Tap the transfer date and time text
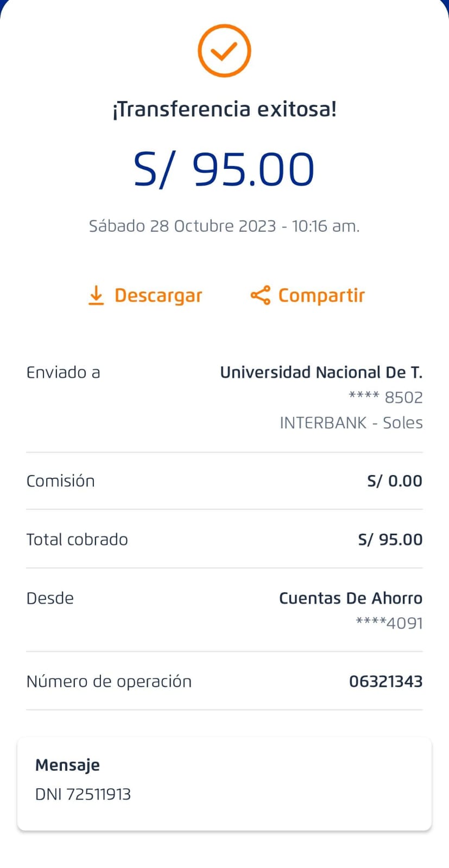Image resolution: width=449 pixels, height=868 pixels. point(224,226)
